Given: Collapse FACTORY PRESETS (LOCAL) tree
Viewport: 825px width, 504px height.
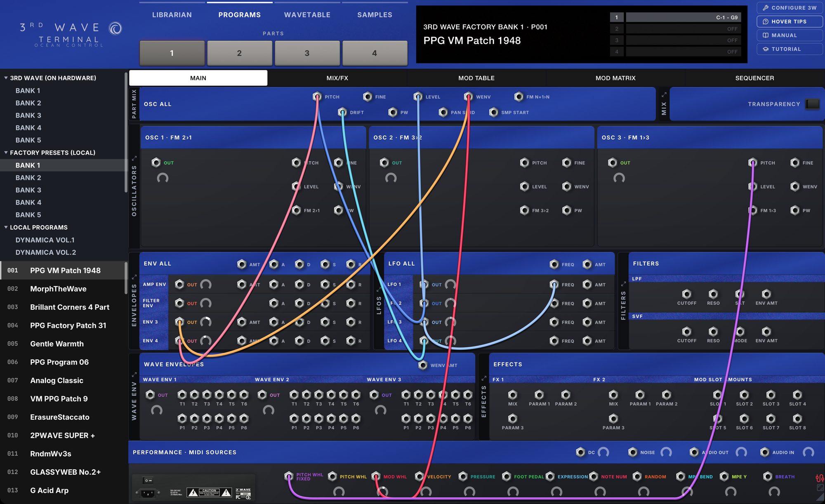Looking at the screenshot, I should (6, 152).
